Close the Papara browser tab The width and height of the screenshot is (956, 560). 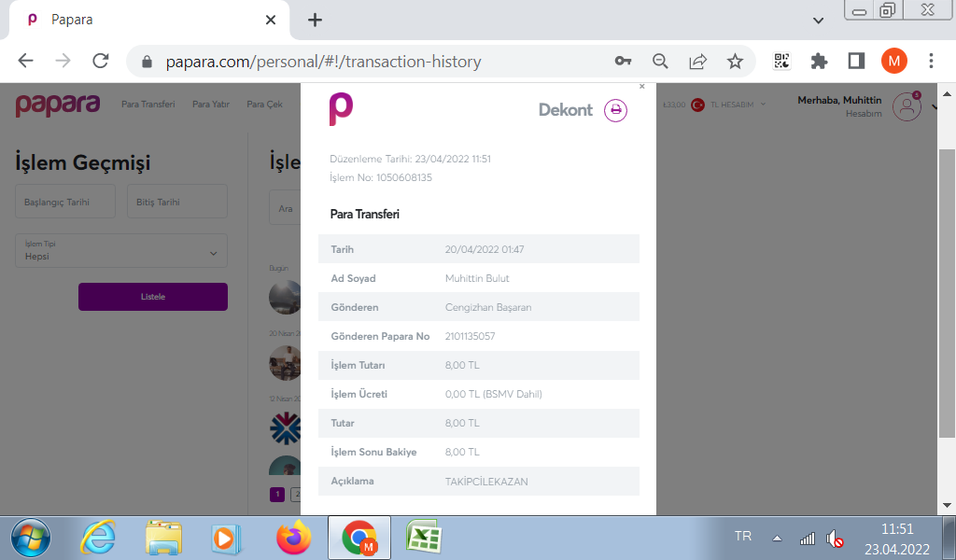[x=271, y=21]
